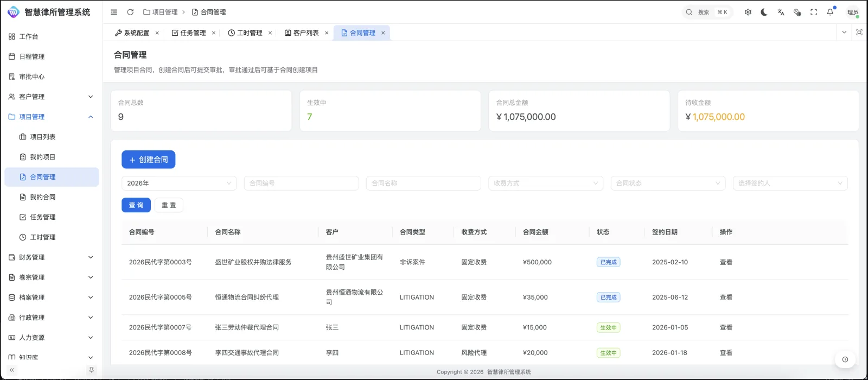868x380 pixels.
Task: Expand the 行政管理 sidebar menu
Action: (52, 318)
